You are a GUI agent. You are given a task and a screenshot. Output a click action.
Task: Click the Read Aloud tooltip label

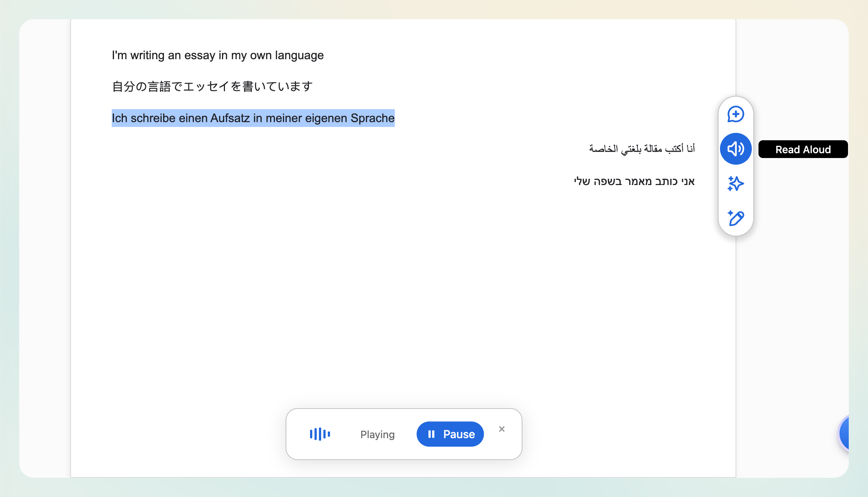point(803,150)
